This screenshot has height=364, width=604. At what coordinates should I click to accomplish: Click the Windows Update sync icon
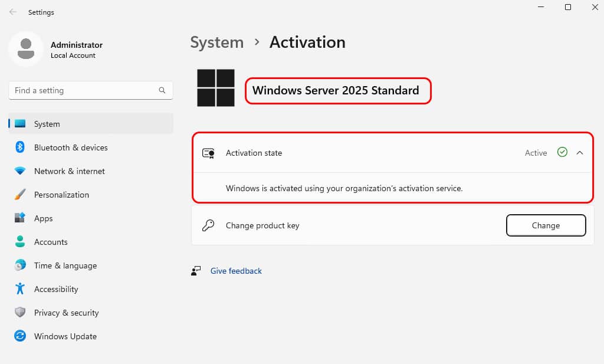20,336
